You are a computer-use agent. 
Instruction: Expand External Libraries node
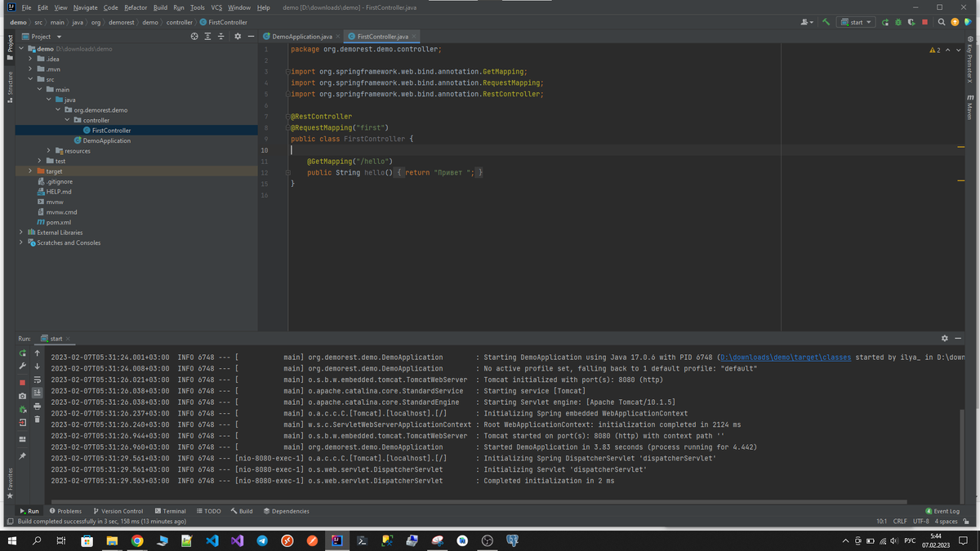pyautogui.click(x=21, y=233)
